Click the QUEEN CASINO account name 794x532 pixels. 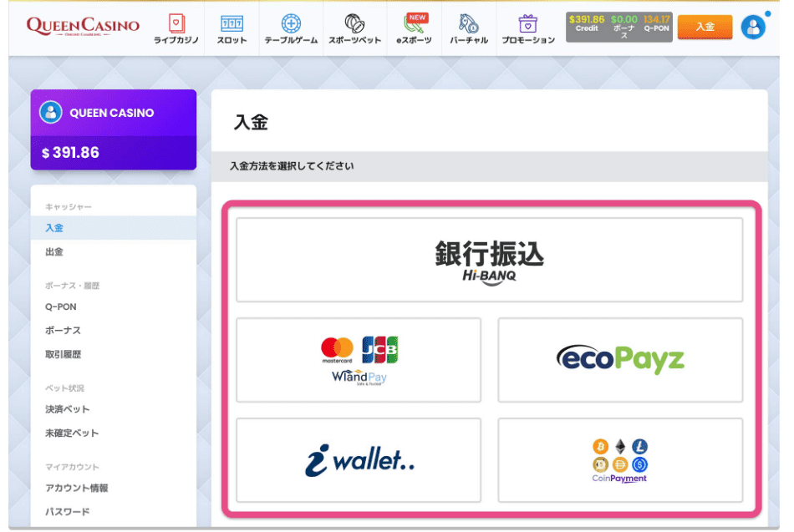coord(112,113)
